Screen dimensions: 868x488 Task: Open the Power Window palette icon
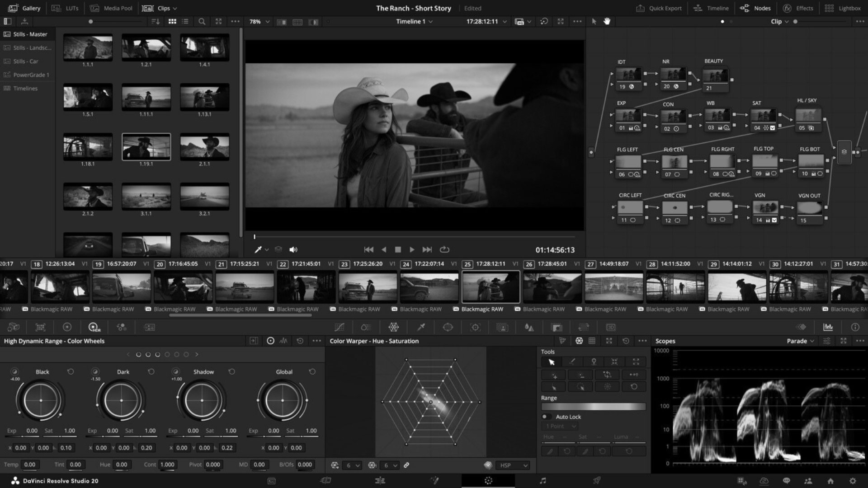(448, 327)
